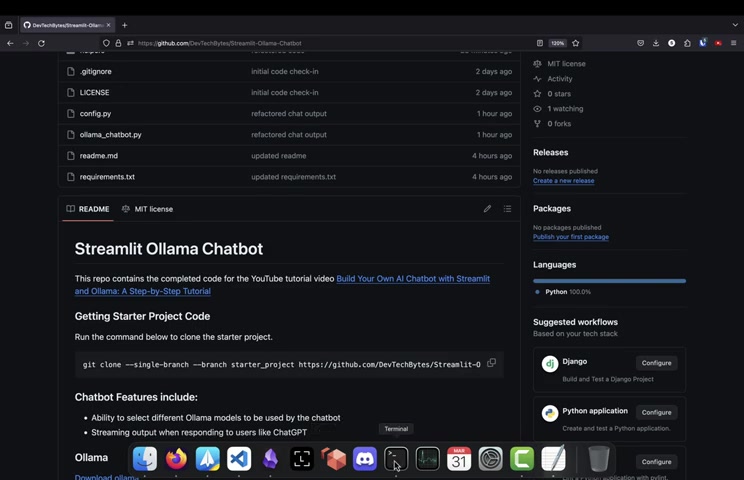
Task: Open the extensions puzzle icon
Action: [687, 43]
